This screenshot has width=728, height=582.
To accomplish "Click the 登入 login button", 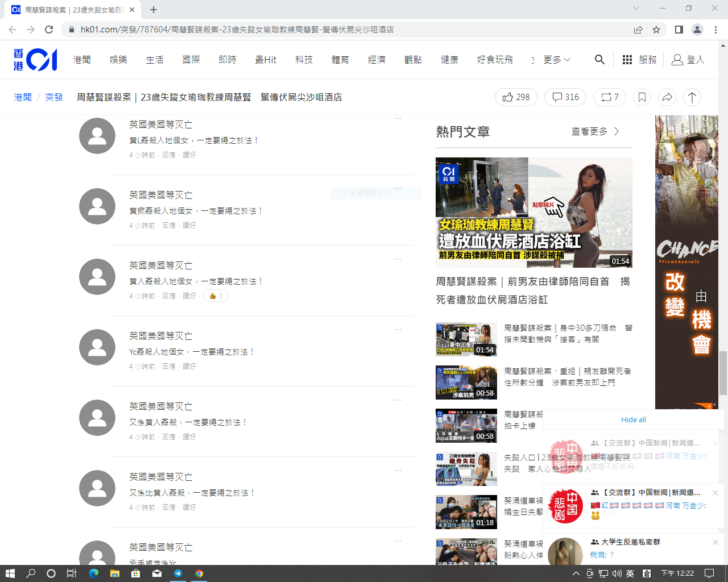I will pos(688,60).
